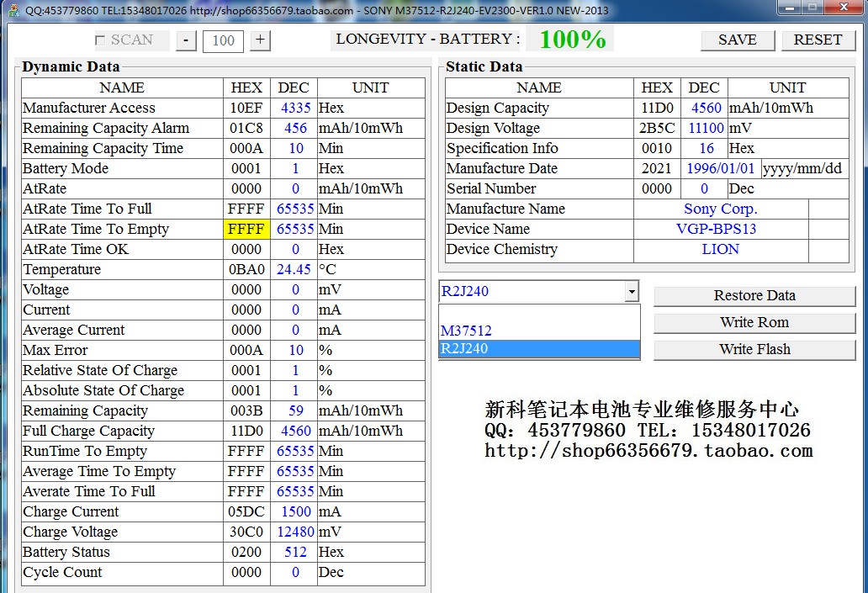Image resolution: width=868 pixels, height=593 pixels.
Task: Click the Manufacture Name value Sony Corp.
Action: (x=721, y=209)
